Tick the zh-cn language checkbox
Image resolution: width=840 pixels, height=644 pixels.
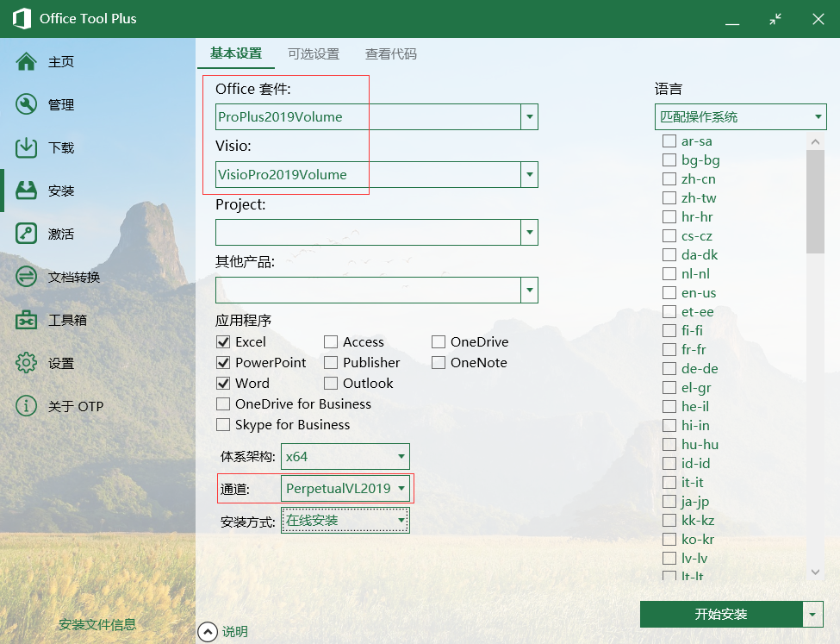(x=669, y=179)
